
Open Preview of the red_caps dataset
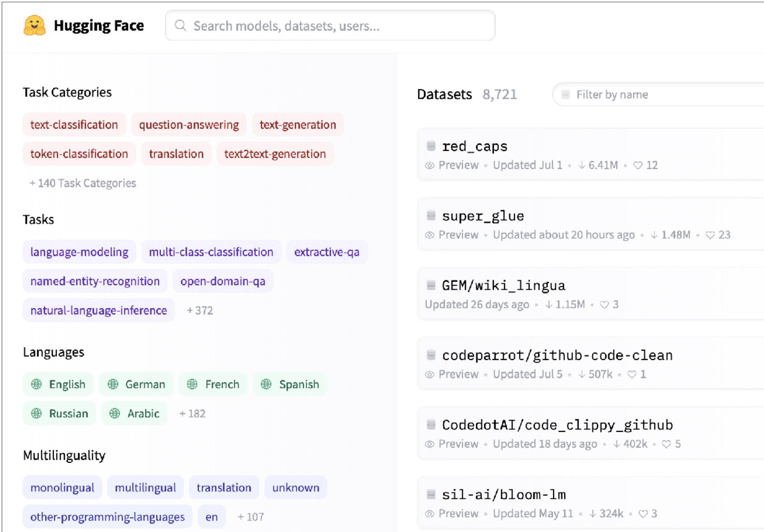pyautogui.click(x=458, y=165)
